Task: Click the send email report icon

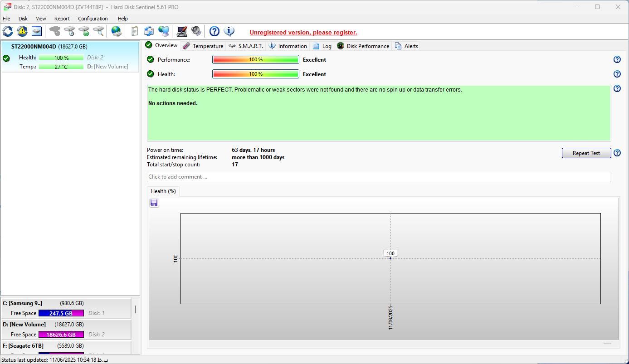Action: pos(149,31)
